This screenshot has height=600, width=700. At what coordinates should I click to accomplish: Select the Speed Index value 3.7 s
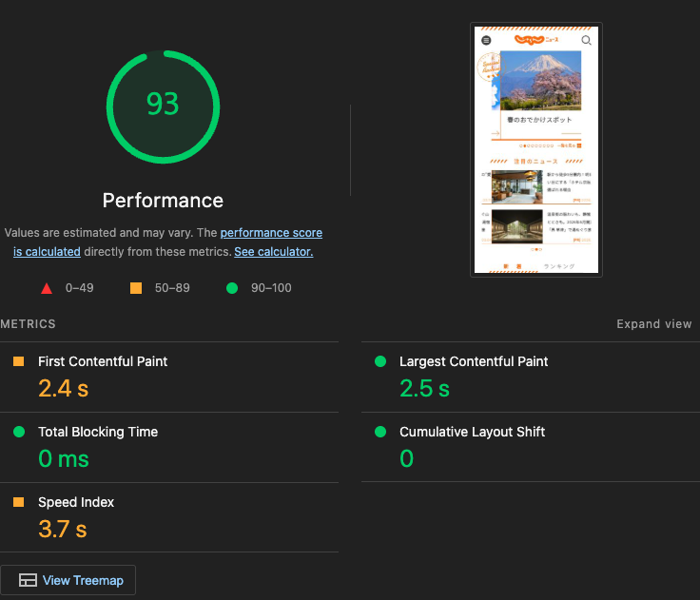point(63,529)
